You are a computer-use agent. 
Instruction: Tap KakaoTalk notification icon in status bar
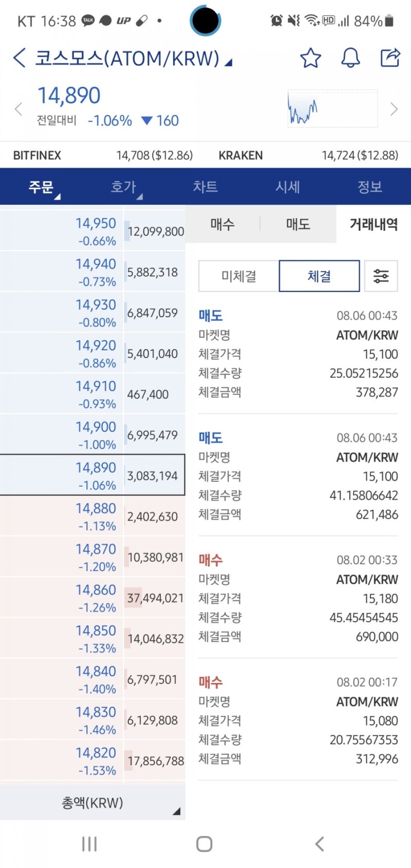[88, 21]
